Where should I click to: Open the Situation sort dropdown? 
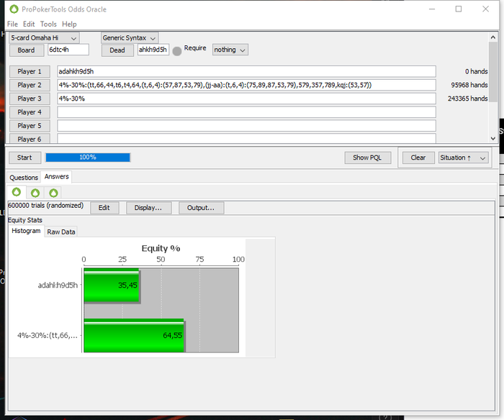click(x=463, y=157)
